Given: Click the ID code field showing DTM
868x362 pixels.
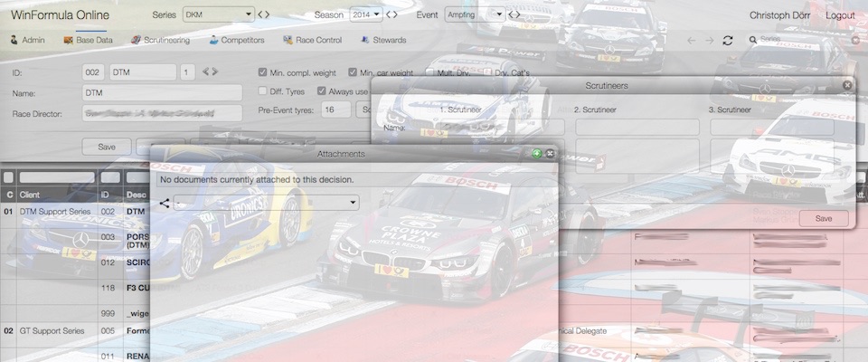Looking at the screenshot, I should (x=143, y=72).
